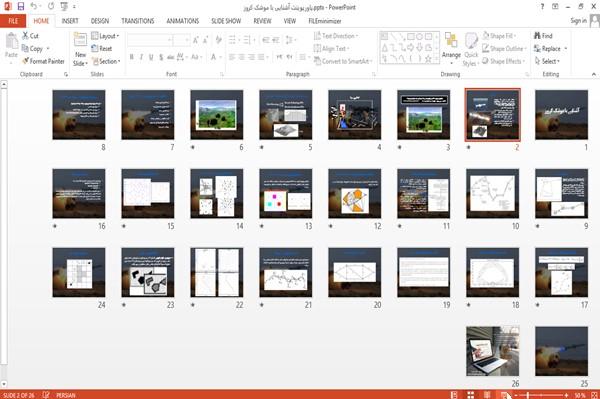Screen dimensions: 600x399
Task: Click the Redo icon in quick access toolbar
Action: coord(51,7)
